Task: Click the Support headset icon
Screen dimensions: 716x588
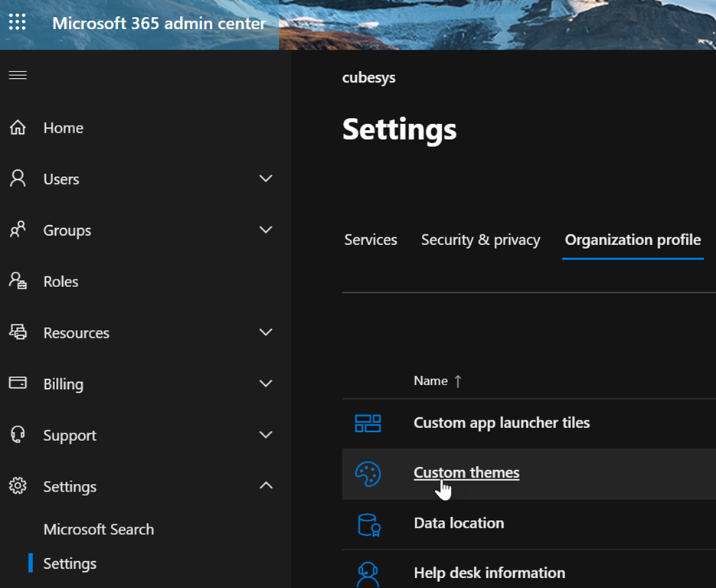Action: click(18, 434)
